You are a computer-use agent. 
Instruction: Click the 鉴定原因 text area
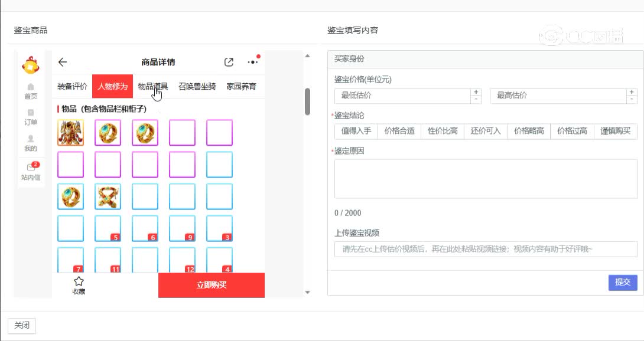coord(486,179)
